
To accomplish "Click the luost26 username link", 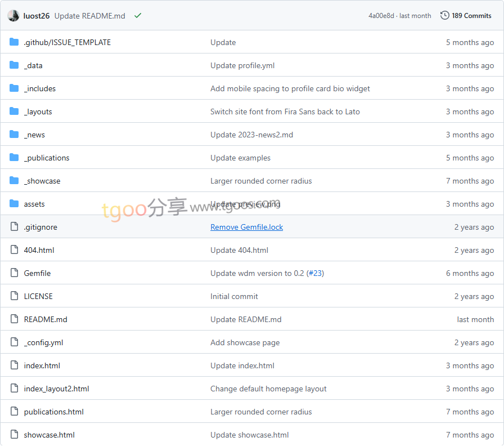I will pos(37,16).
